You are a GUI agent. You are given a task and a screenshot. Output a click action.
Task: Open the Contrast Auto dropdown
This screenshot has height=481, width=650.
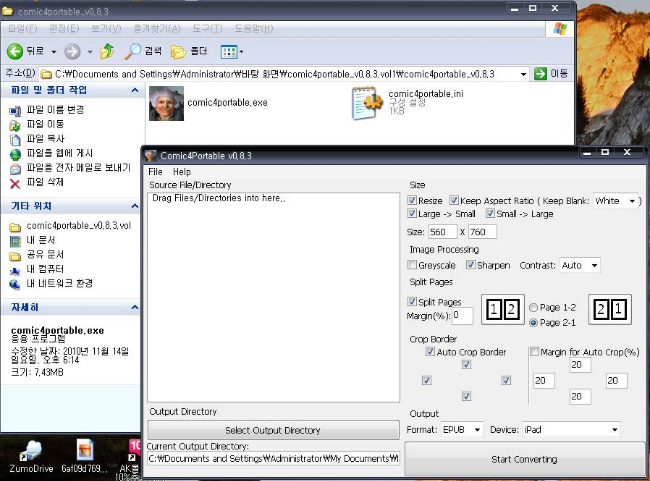point(580,265)
